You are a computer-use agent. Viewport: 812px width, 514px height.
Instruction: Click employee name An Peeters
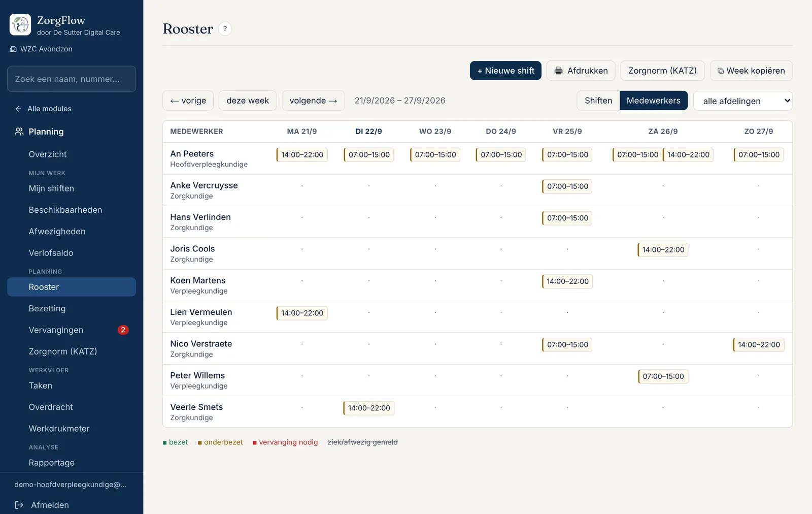pos(192,154)
